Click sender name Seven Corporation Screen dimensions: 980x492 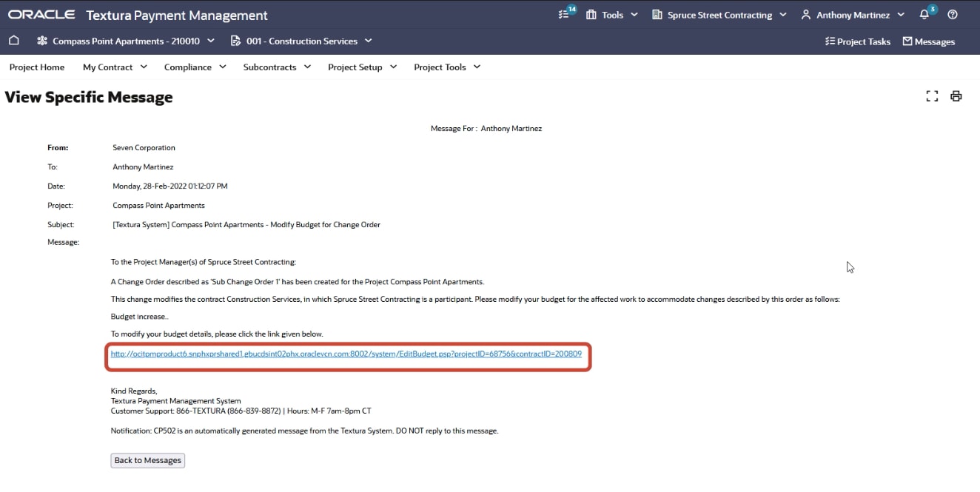[x=144, y=147]
